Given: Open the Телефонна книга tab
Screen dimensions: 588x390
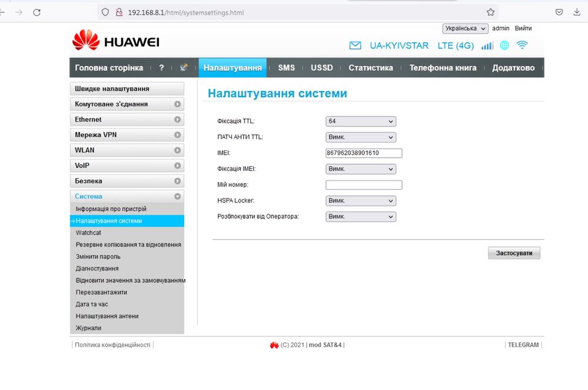Looking at the screenshot, I should (x=443, y=68).
